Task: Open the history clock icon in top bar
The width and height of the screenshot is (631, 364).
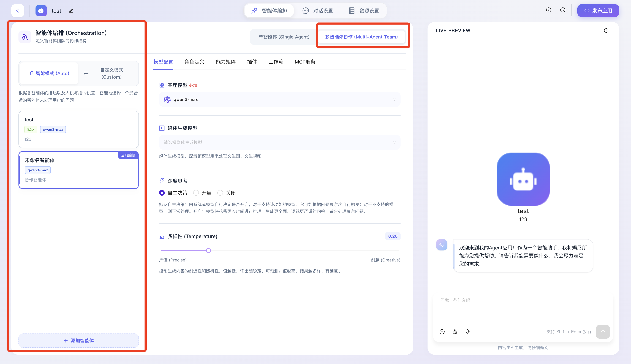Action: (x=563, y=10)
